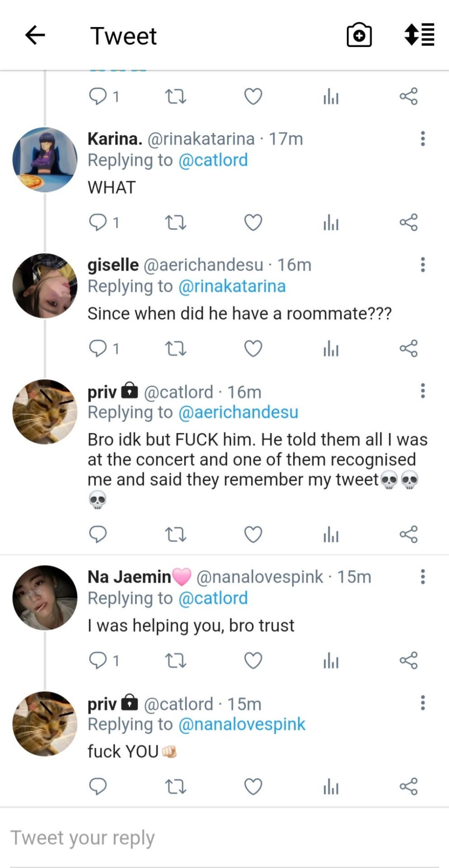Open more options on Na Jaemin's tweet
Image resolution: width=449 pixels, height=868 pixels.
coord(423,577)
